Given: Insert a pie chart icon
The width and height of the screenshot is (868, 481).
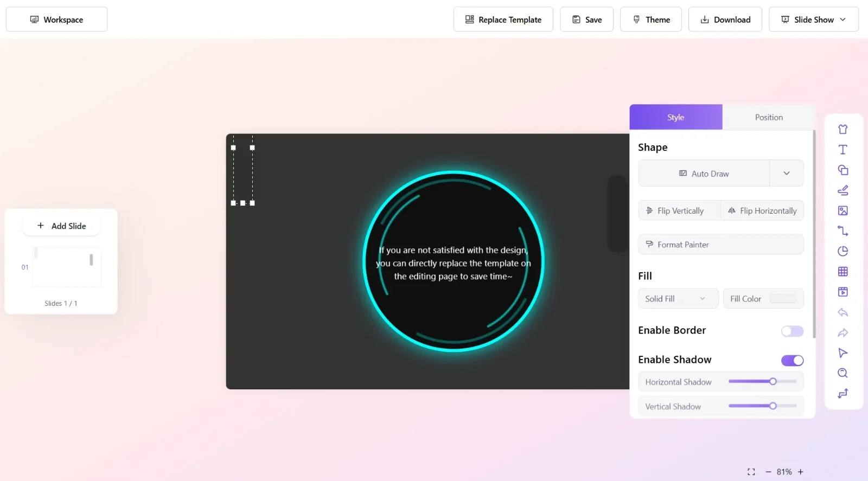Looking at the screenshot, I should click(x=843, y=251).
